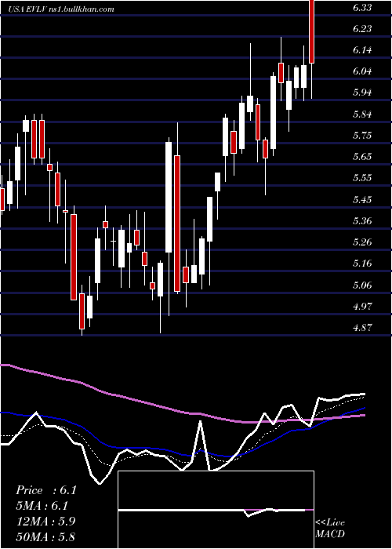Screen dimensions: 392x549
Task: Click the 4.97 price axis label
Action: 362,307
